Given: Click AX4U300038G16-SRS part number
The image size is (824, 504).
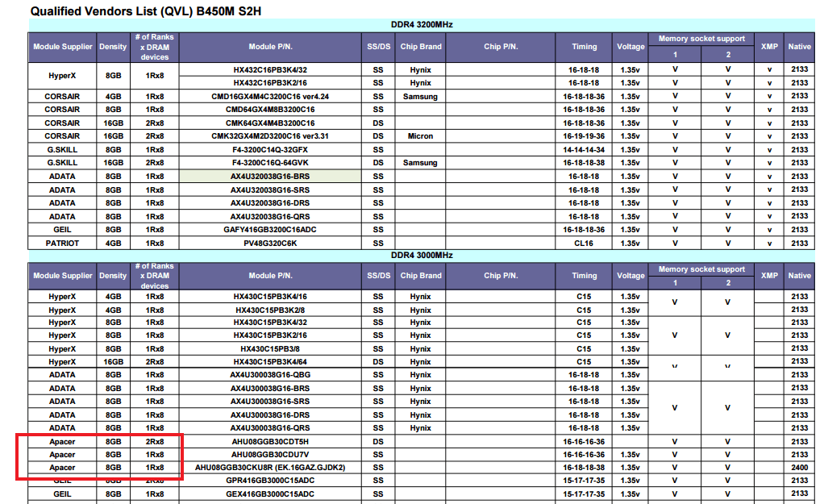Looking at the screenshot, I should coord(270,402).
